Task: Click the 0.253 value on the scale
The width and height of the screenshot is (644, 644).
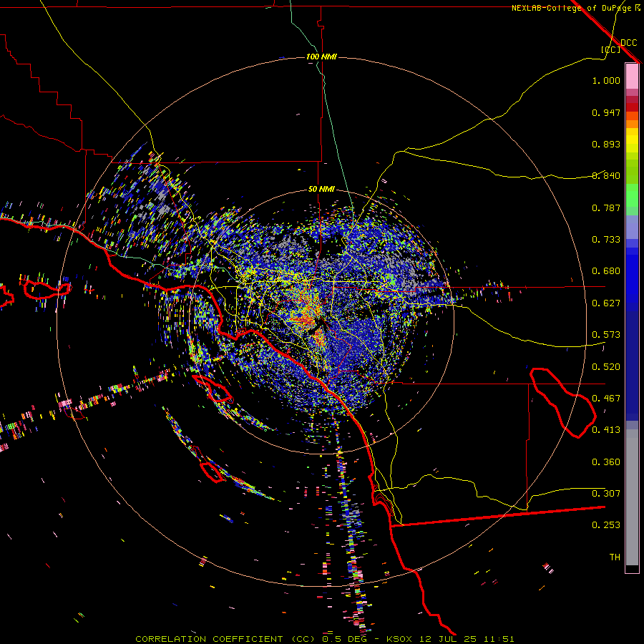Action: (x=606, y=525)
